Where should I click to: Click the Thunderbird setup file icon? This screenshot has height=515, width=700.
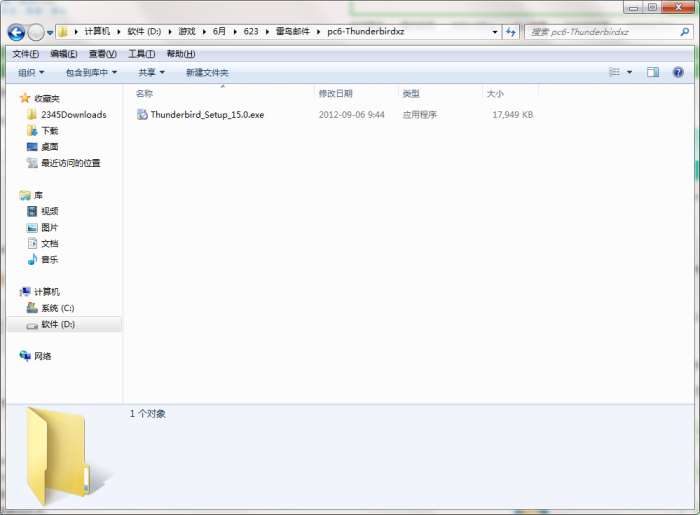(x=142, y=115)
